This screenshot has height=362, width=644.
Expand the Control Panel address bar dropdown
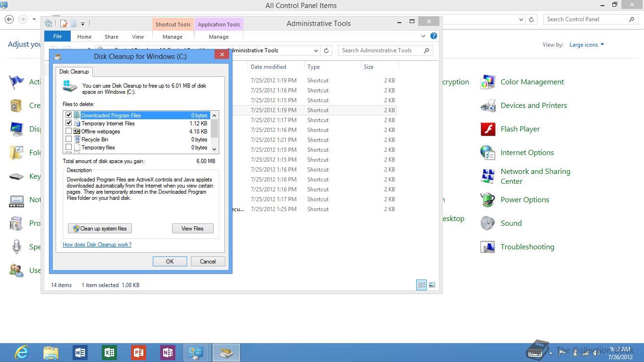(x=521, y=19)
